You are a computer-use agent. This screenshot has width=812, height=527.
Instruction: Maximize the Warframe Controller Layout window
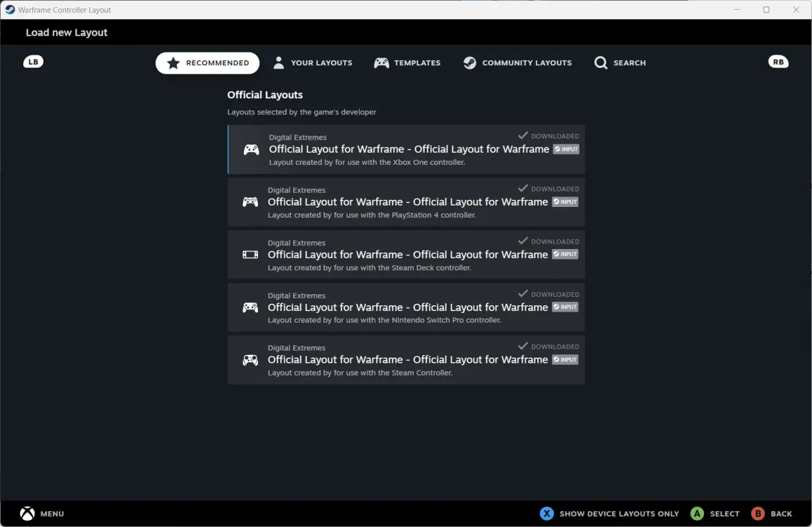point(766,10)
